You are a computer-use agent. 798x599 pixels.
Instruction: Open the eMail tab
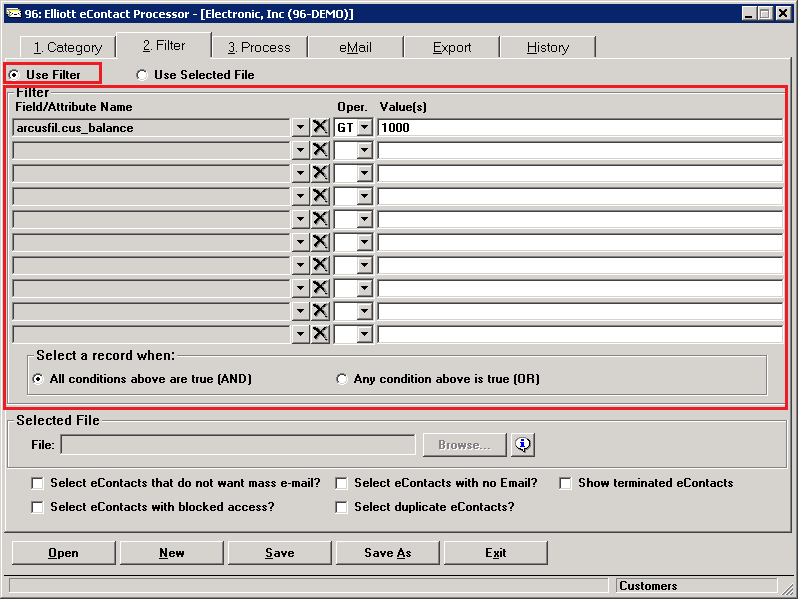355,47
